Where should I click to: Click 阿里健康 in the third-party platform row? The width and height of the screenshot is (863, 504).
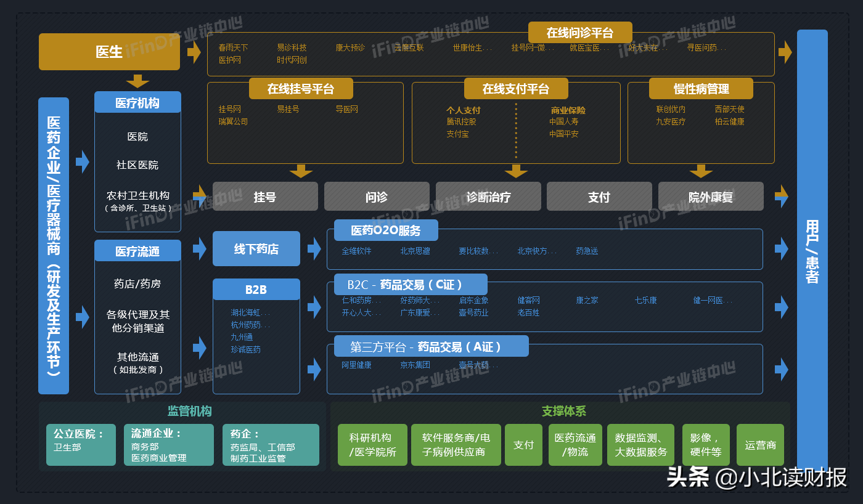[356, 365]
